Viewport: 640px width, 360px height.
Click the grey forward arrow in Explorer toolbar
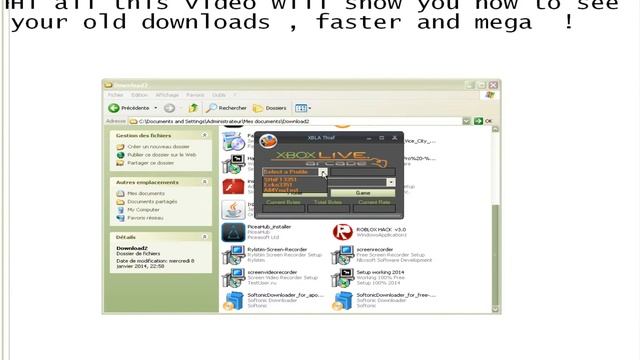[x=169, y=108]
